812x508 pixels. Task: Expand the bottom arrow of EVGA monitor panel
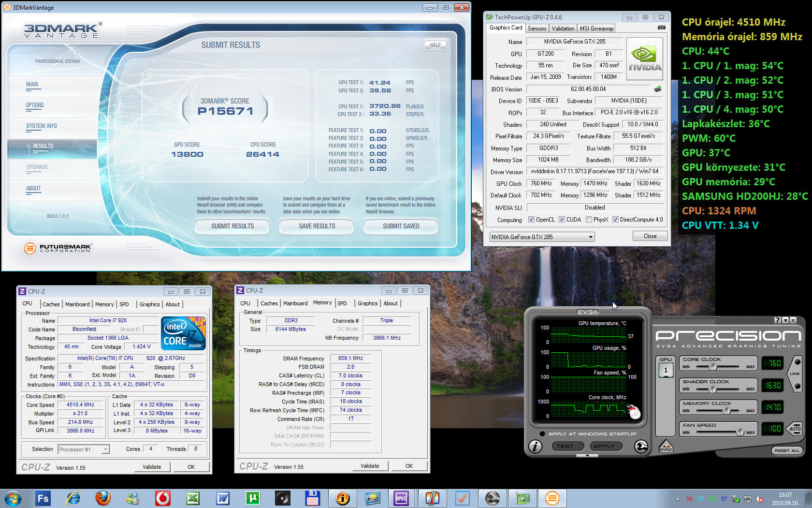pos(588,456)
